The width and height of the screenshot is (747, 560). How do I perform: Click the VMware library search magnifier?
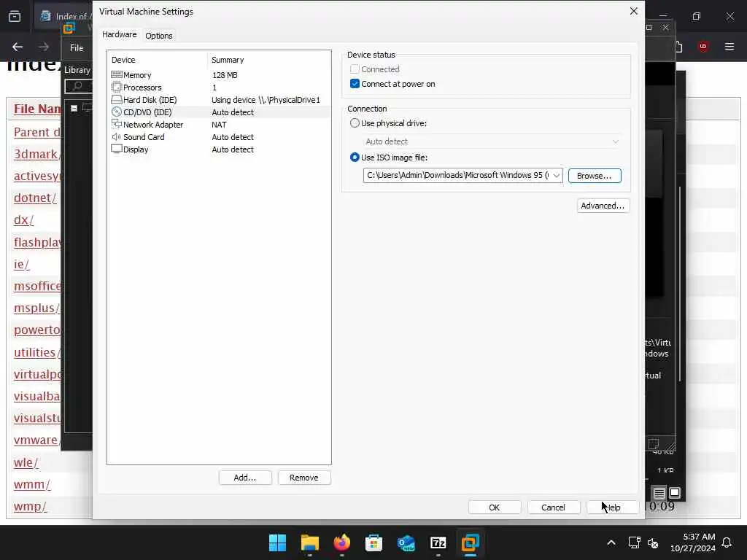click(77, 86)
